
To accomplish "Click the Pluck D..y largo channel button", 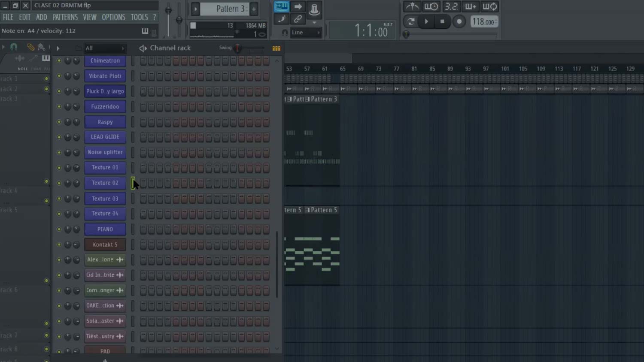I will [x=105, y=91].
